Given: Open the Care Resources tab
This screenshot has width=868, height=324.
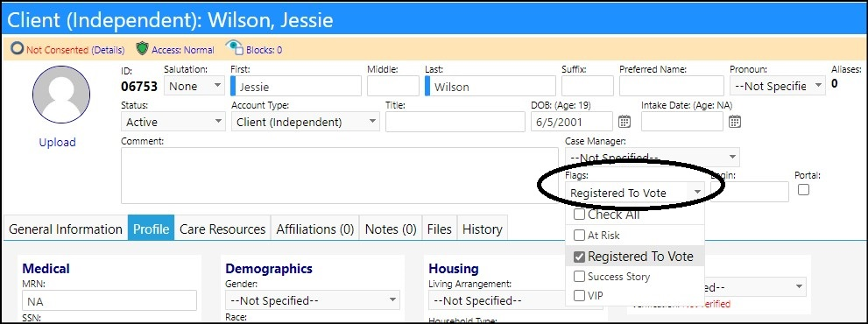Looking at the screenshot, I should (222, 229).
